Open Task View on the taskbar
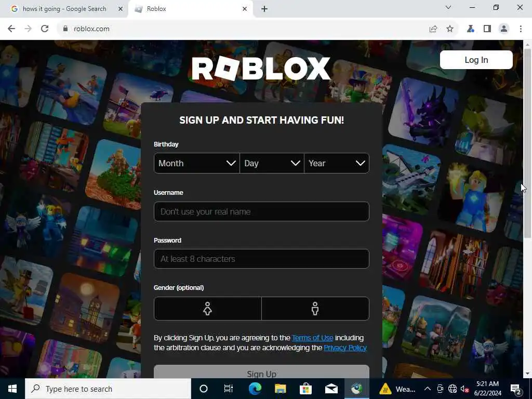 point(229,389)
